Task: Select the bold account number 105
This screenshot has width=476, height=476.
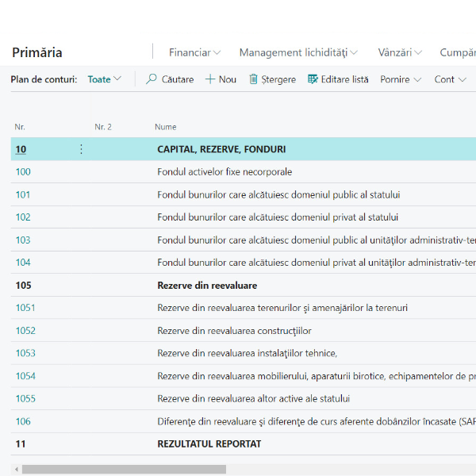Action: click(x=23, y=286)
